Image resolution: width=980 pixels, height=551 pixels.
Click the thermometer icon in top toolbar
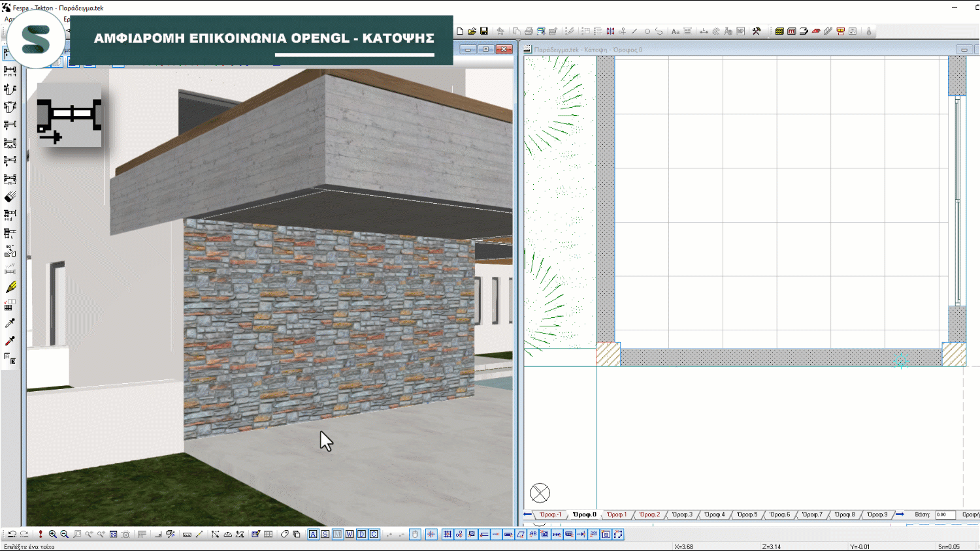pos(869,31)
